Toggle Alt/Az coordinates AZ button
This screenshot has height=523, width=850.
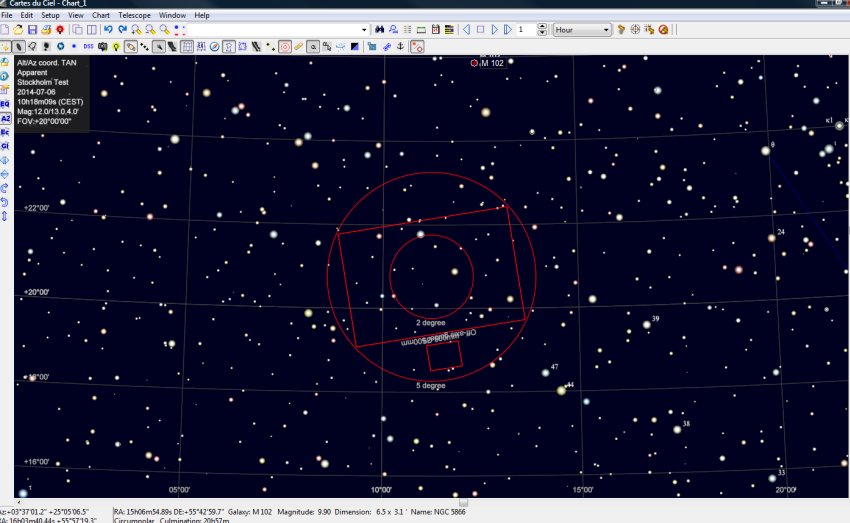coord(5,118)
